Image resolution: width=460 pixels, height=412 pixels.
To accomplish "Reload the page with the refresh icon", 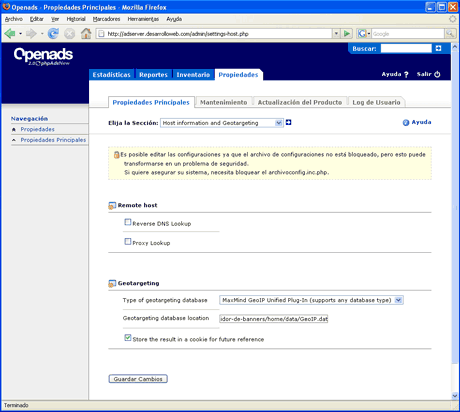I will tap(53, 34).
